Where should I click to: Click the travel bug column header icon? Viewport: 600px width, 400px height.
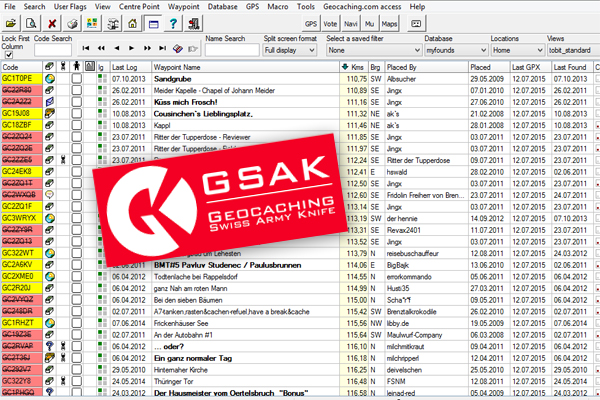click(x=63, y=67)
